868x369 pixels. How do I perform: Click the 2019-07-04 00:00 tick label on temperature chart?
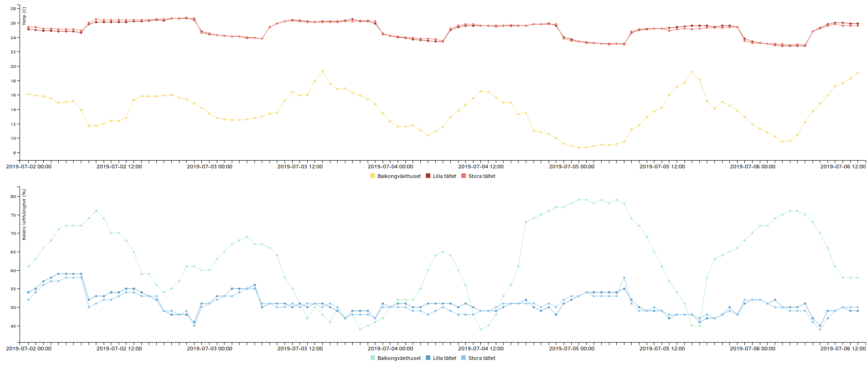click(390, 167)
